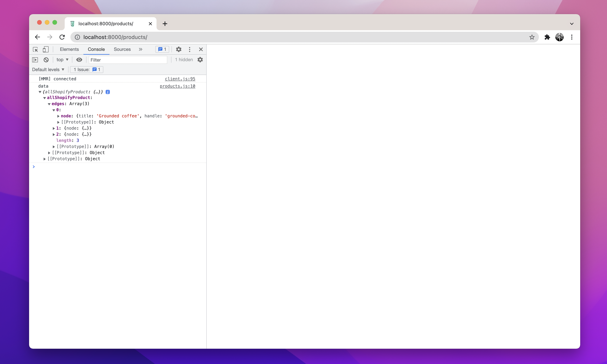The width and height of the screenshot is (607, 364).
Task: Activate the inspect element picker icon
Action: (x=35, y=49)
